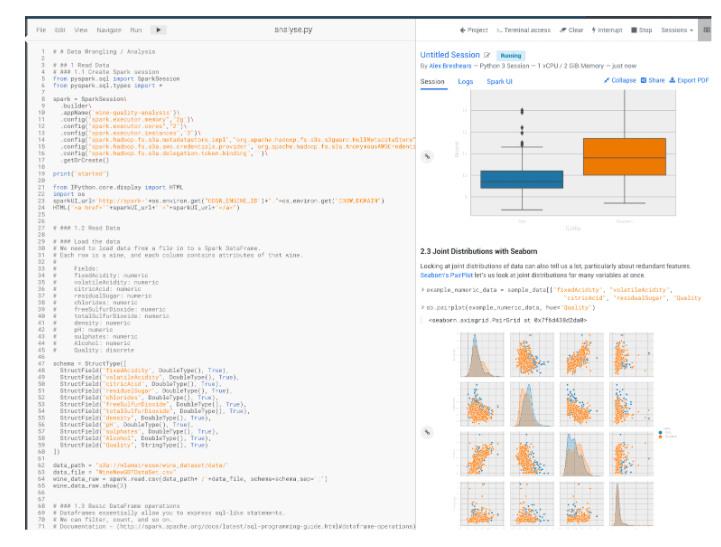The height and width of the screenshot is (547, 721).
Task: Click the seaborn.axisgrid.PairGrid output text
Action: (x=508, y=320)
